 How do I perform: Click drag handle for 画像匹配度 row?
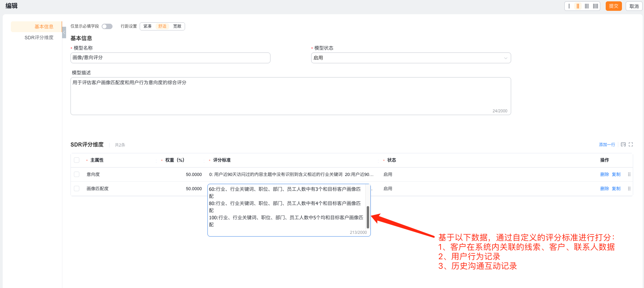[629, 189]
